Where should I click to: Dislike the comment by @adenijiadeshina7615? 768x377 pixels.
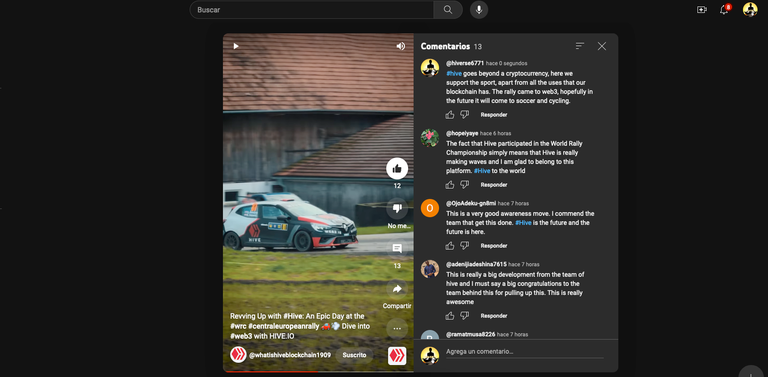(x=465, y=316)
